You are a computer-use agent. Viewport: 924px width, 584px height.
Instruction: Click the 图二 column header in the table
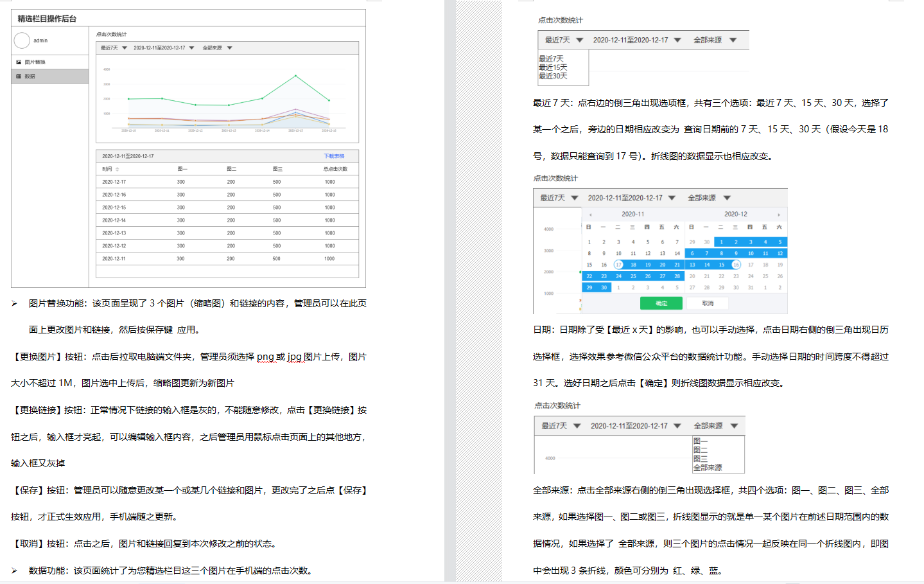click(x=231, y=169)
